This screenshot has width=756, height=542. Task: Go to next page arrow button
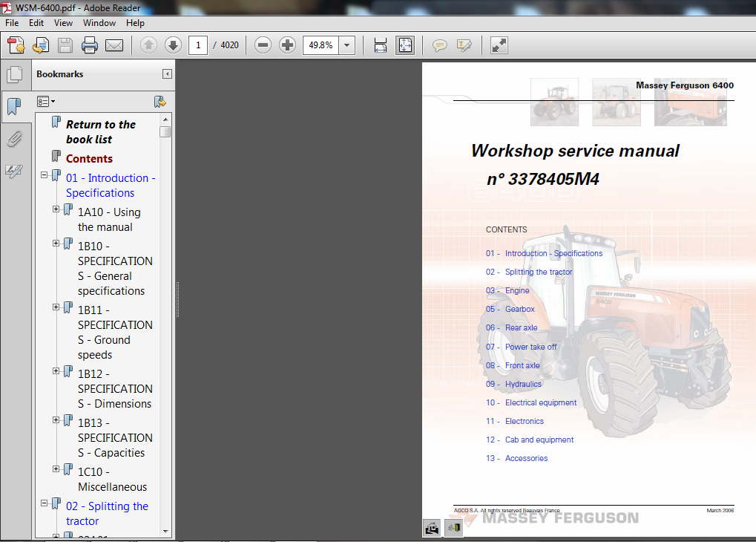pyautogui.click(x=173, y=45)
